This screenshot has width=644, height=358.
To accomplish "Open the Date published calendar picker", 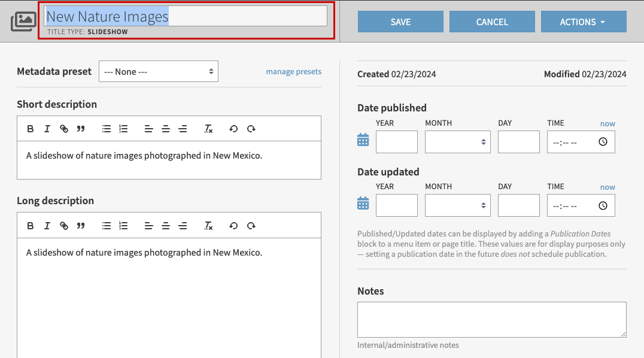I will click(363, 139).
